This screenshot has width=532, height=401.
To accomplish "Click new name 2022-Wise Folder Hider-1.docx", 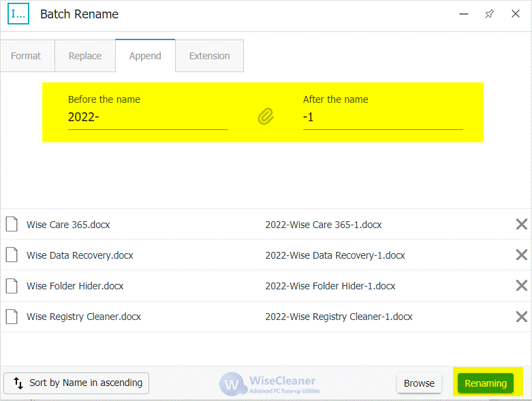I will [330, 286].
